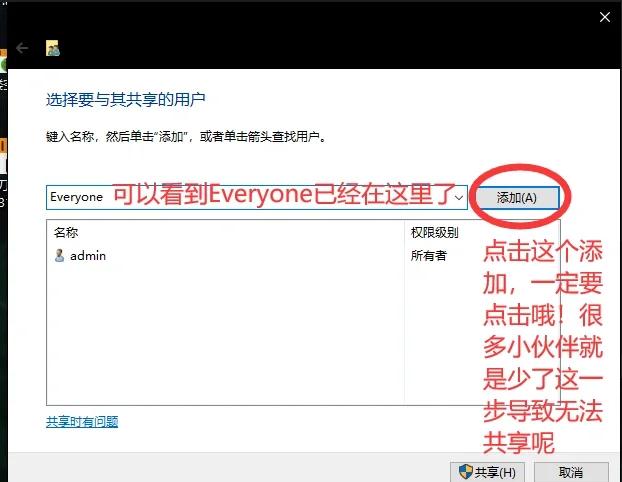
Task: Close the sharing dialog with the X
Action: pyautogui.click(x=605, y=16)
